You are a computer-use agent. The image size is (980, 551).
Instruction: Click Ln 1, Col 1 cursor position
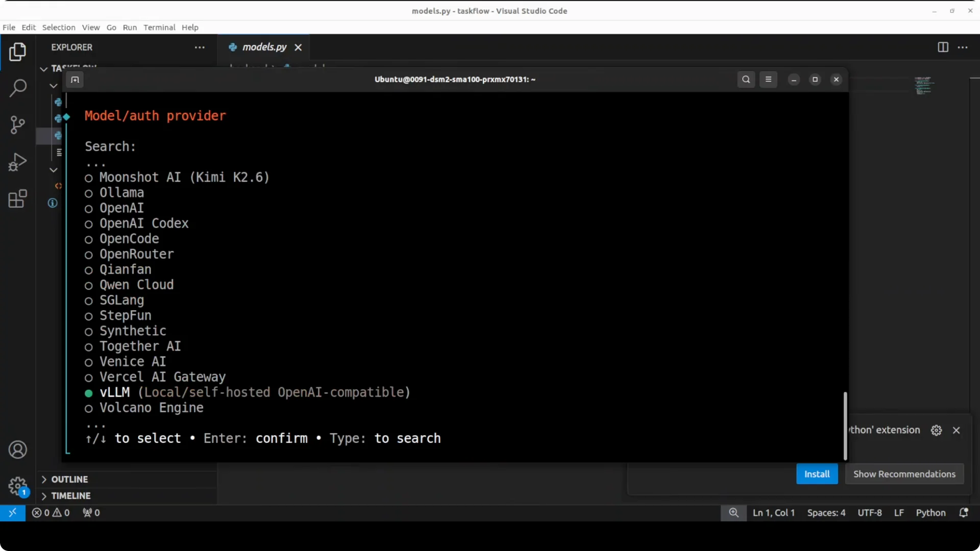[773, 513]
